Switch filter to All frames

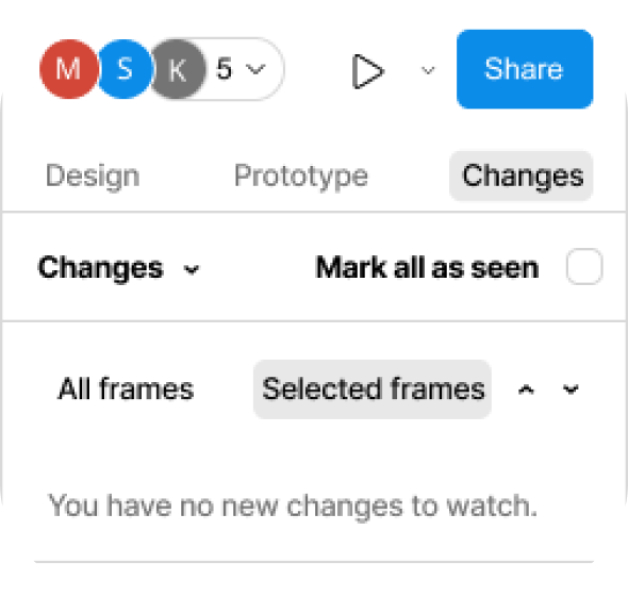125,389
